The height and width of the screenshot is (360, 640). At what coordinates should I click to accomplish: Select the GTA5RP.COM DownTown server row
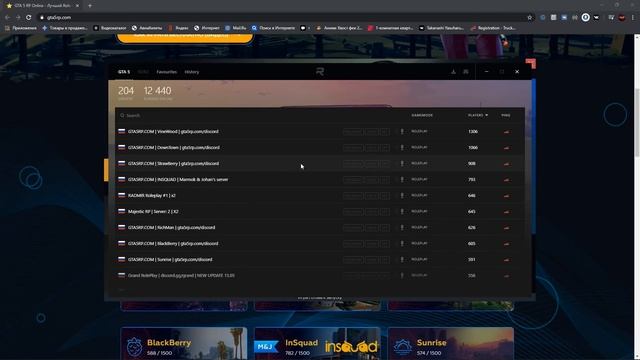pyautogui.click(x=320, y=147)
